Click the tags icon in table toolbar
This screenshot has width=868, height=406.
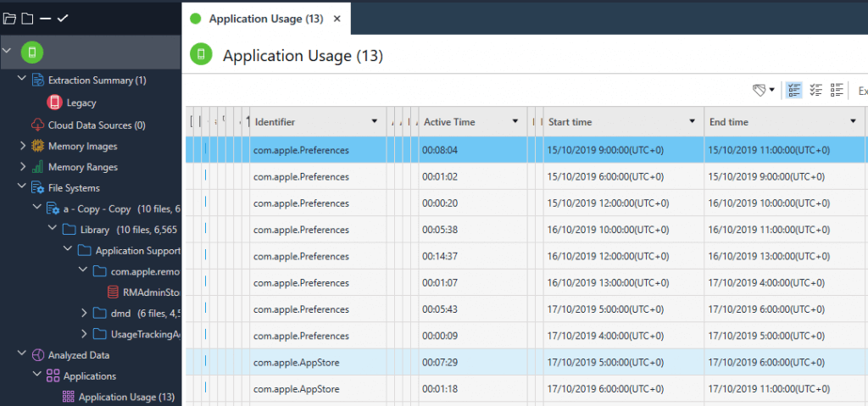tap(759, 91)
